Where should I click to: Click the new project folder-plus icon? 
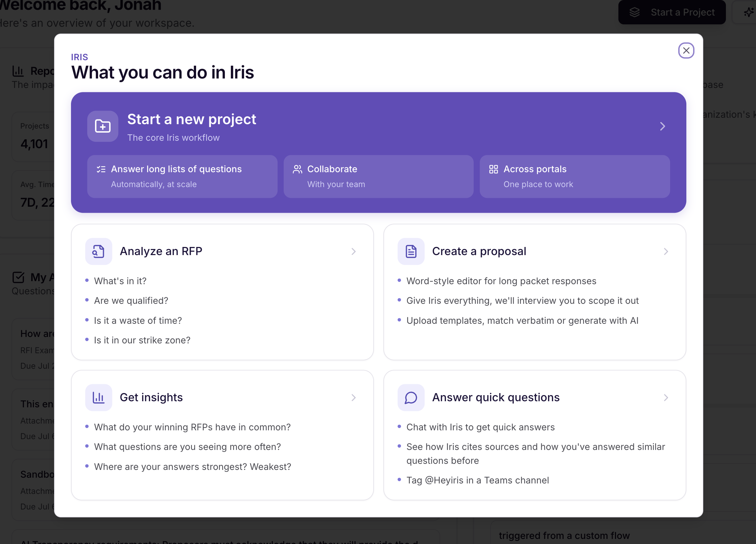coord(103,126)
